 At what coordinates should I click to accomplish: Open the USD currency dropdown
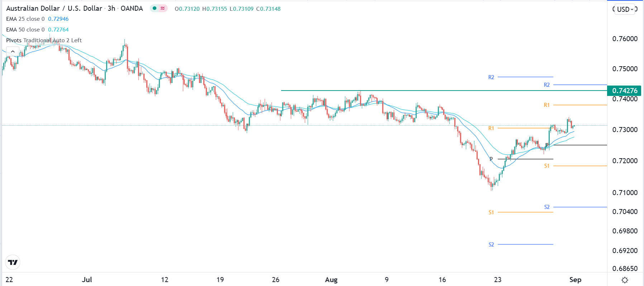coord(625,9)
